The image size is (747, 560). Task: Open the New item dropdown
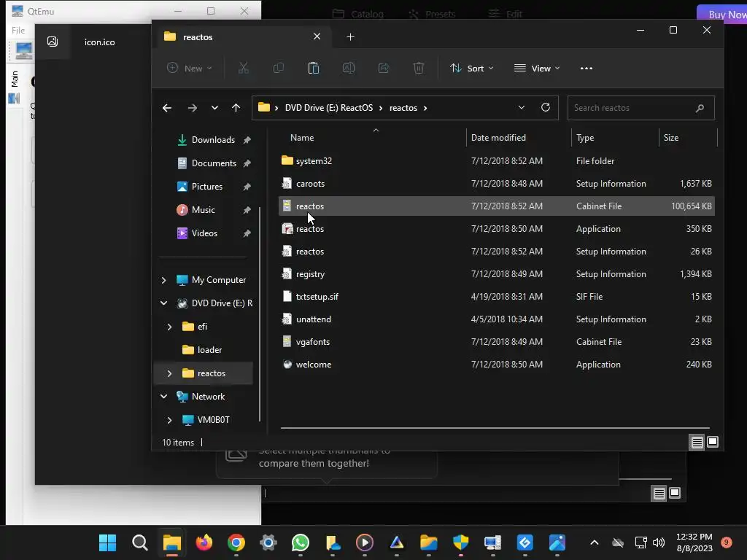tap(189, 68)
